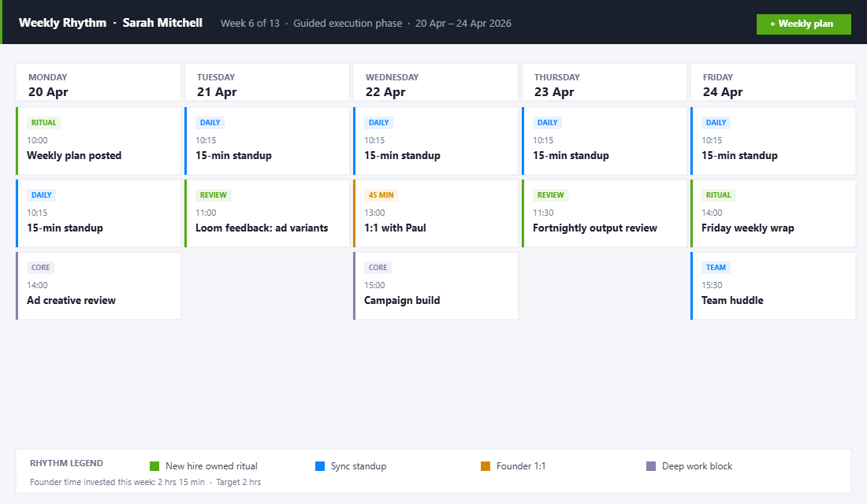Click the CORE badge on Ad creative review
Screen dimensions: 867x504
tap(40, 267)
